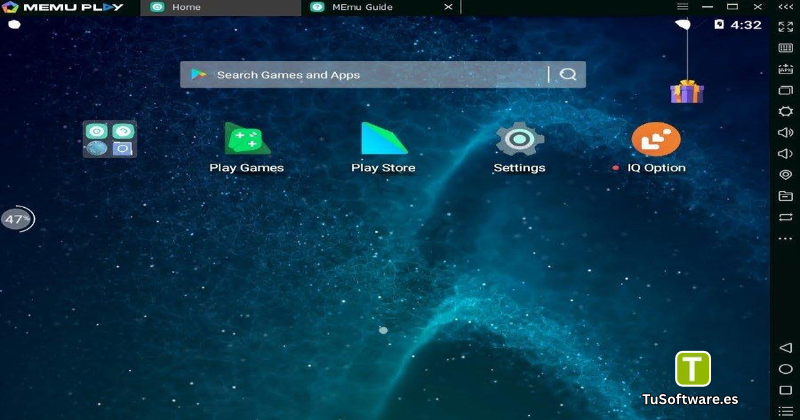Click the MEmu Play logo
800x420 pixels.
pyautogui.click(x=63, y=7)
